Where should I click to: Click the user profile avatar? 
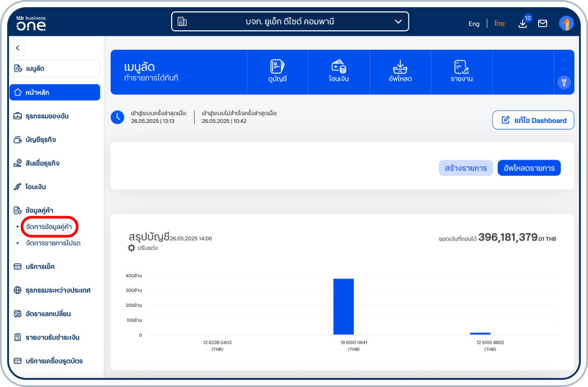(x=566, y=24)
